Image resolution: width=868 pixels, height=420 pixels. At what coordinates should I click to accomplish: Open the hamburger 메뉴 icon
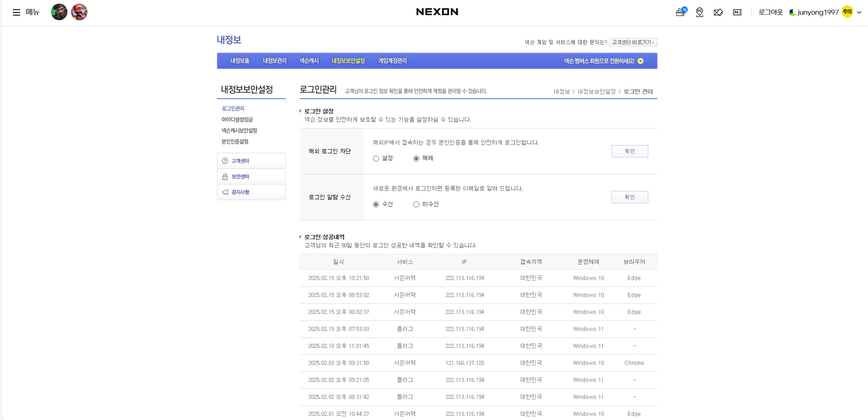(x=17, y=12)
